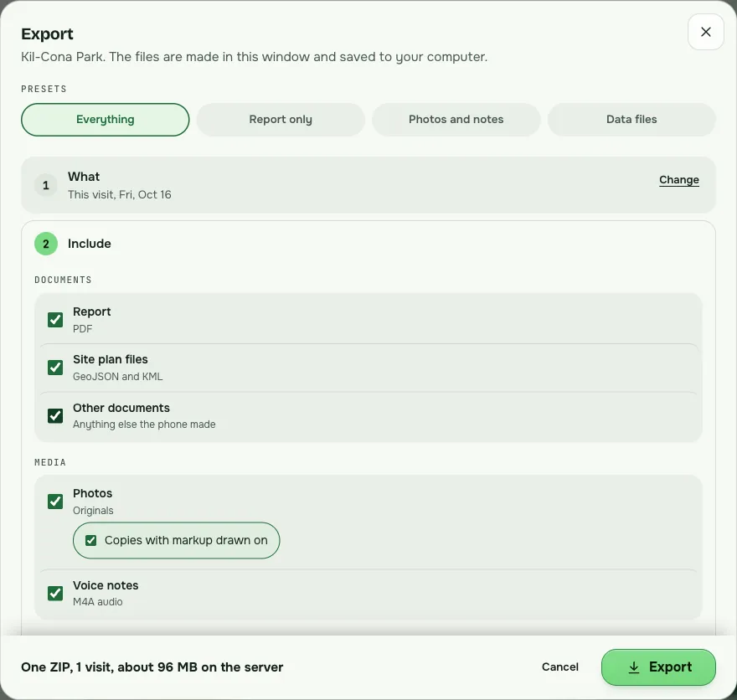Click the ZIP size summary text
The width and height of the screenshot is (737, 700).
152,667
